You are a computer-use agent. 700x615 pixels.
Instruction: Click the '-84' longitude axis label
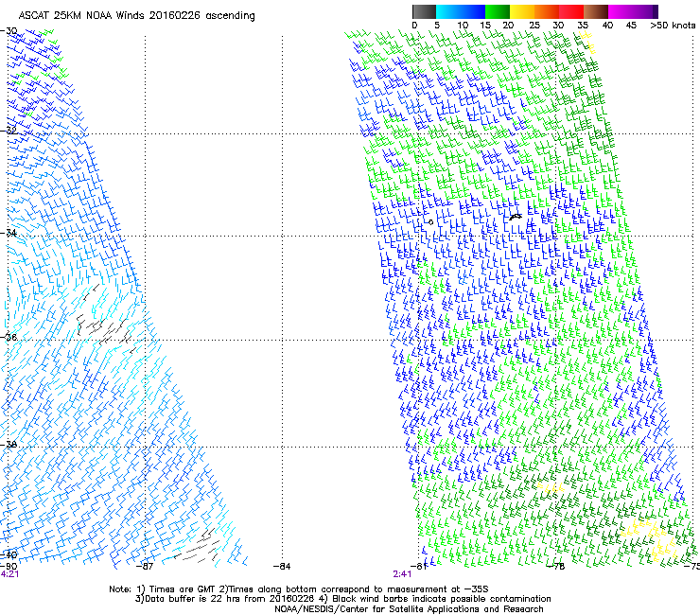tap(282, 567)
